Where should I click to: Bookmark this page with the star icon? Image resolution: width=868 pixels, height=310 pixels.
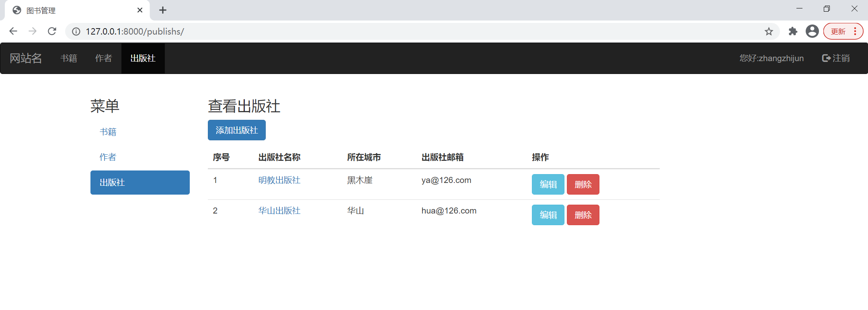[x=769, y=31]
